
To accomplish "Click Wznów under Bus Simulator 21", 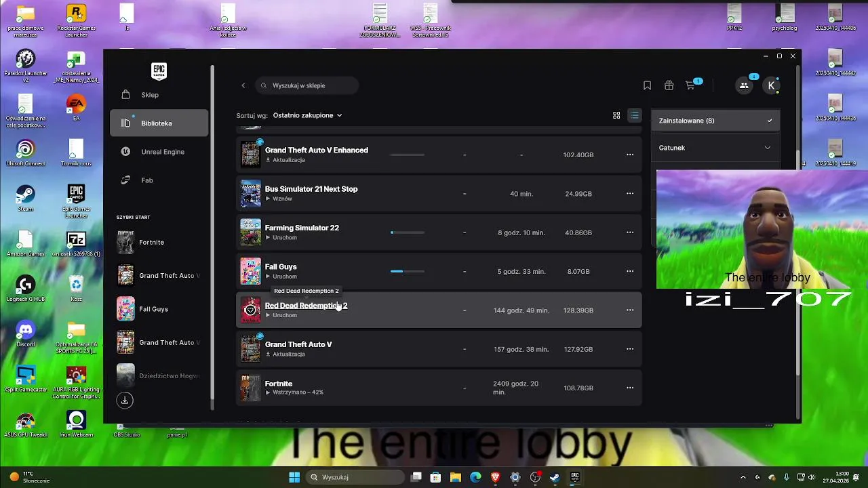I will coord(279,199).
